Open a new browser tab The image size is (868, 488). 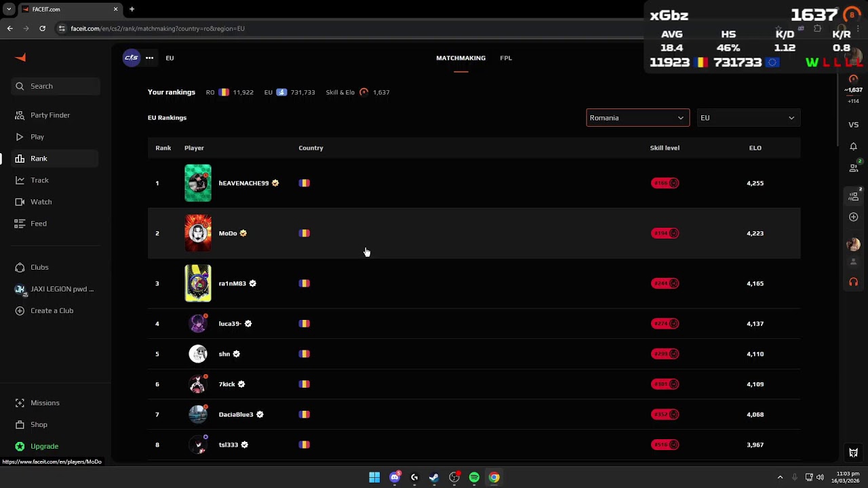pos(132,9)
